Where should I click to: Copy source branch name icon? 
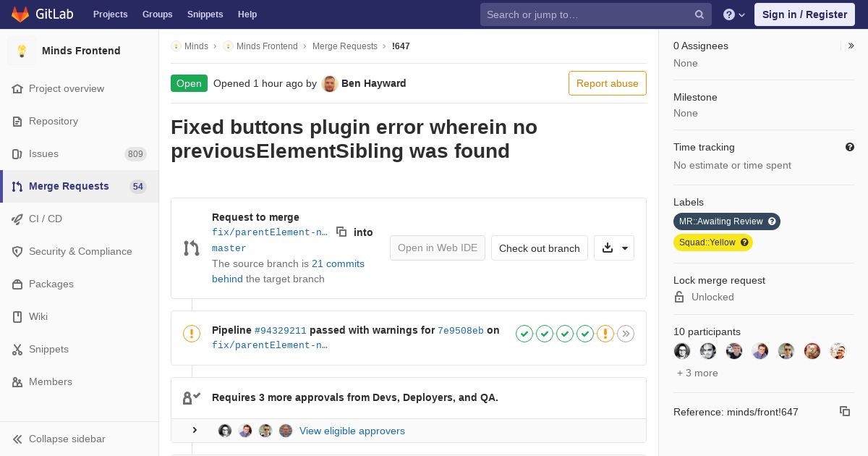coord(341,232)
